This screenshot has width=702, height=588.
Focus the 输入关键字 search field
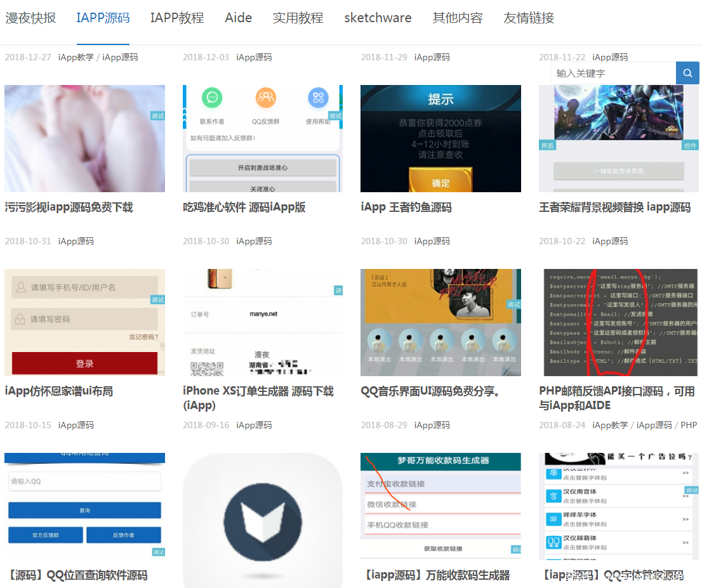(x=613, y=73)
